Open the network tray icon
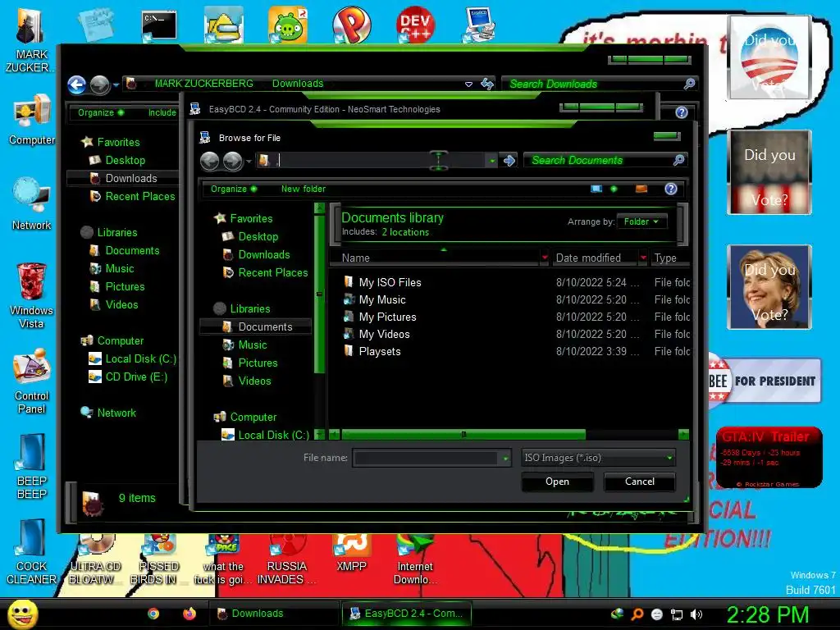This screenshot has width=840, height=630. click(x=677, y=614)
